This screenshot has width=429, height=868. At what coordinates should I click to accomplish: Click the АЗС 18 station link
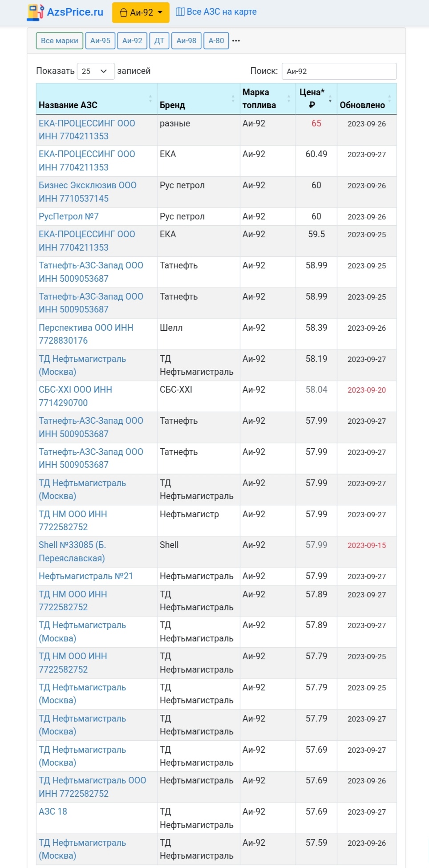click(x=53, y=811)
